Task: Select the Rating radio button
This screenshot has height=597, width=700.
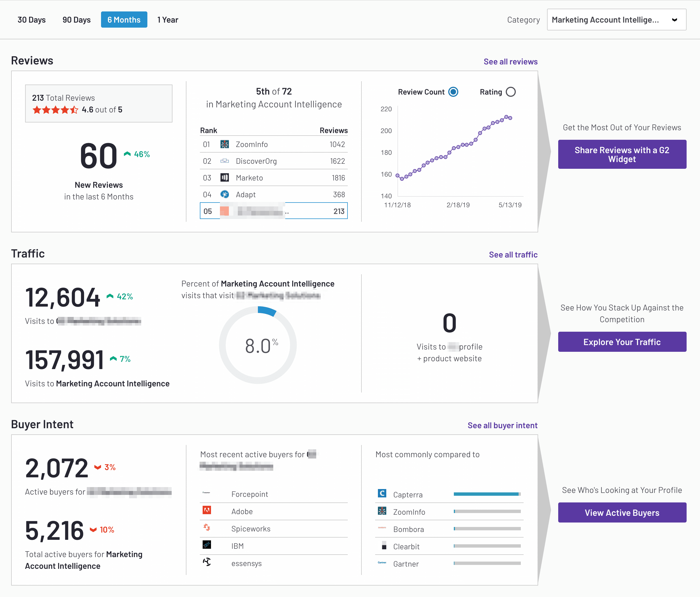Action: click(x=510, y=92)
